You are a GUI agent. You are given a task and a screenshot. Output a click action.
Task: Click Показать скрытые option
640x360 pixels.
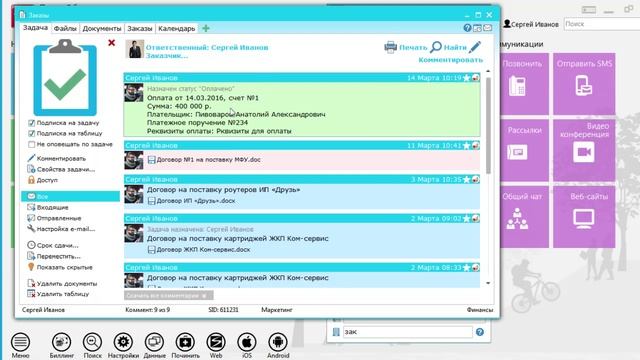(x=60, y=267)
